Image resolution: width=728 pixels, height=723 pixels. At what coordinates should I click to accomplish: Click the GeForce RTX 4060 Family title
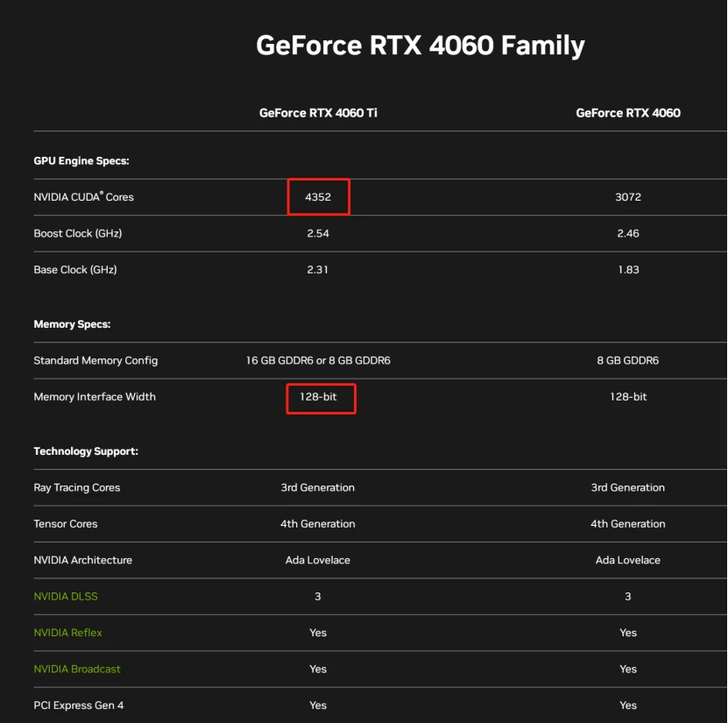421,46
